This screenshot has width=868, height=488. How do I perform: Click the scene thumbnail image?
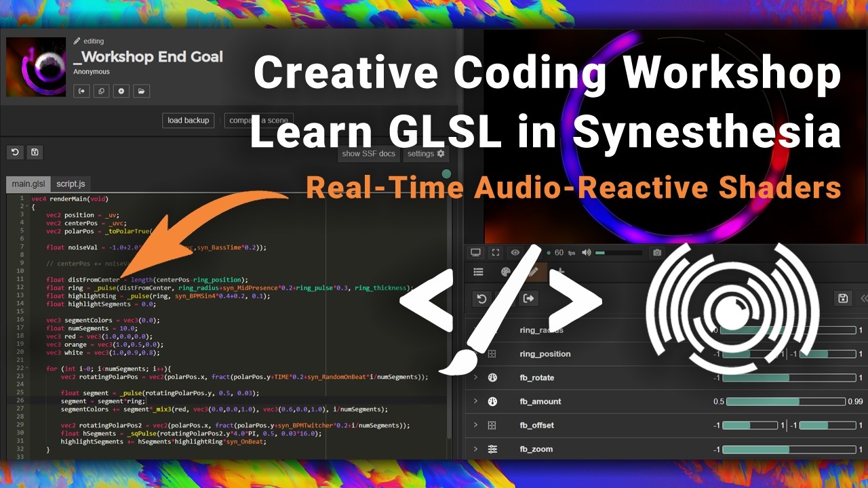[x=36, y=66]
